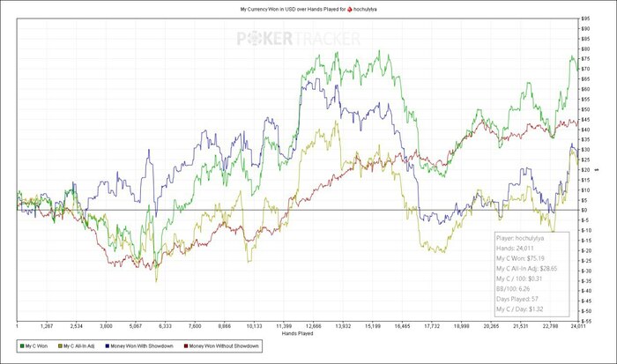This screenshot has width=617, height=364.
Task: Select the My C Won legend label
Action: (x=36, y=346)
